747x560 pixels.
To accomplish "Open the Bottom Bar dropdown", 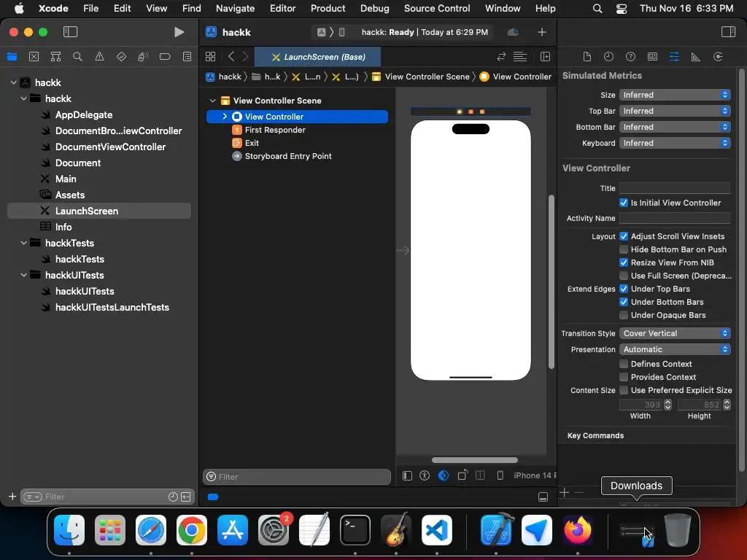I will [x=675, y=127].
